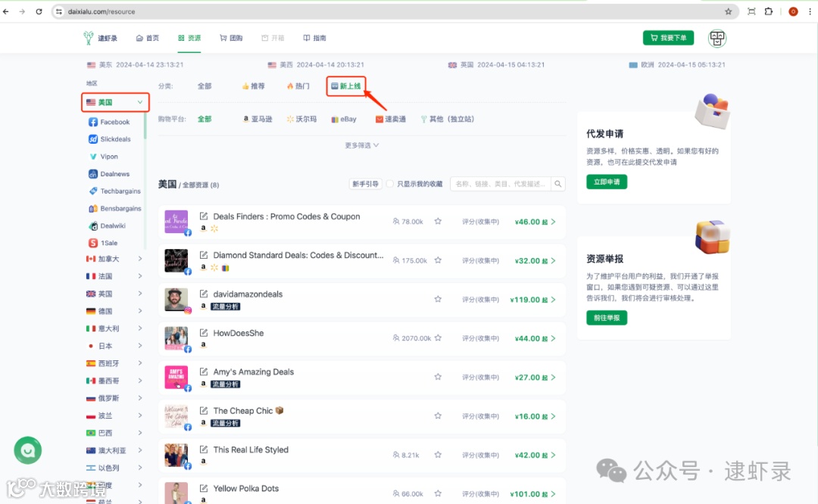Star the davidamazondeals resource
This screenshot has height=504, width=818.
(x=438, y=299)
